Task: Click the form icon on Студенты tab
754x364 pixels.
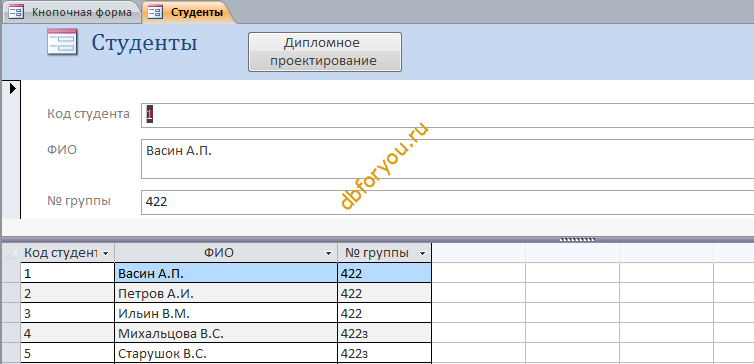Action: 155,13
